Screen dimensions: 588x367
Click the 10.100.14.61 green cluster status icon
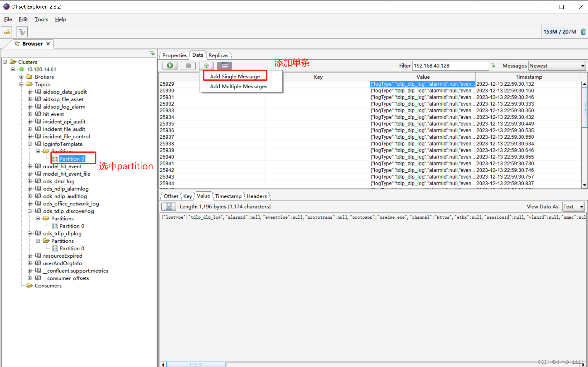coord(22,69)
